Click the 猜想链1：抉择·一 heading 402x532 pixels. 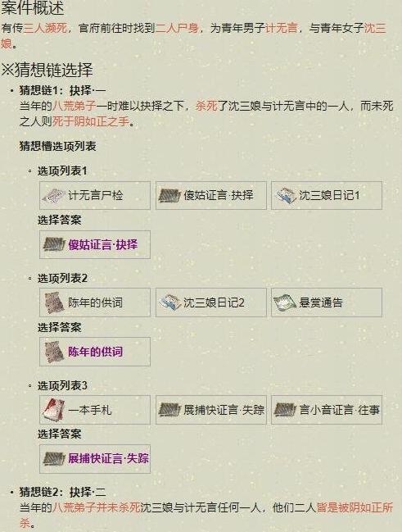62,91
